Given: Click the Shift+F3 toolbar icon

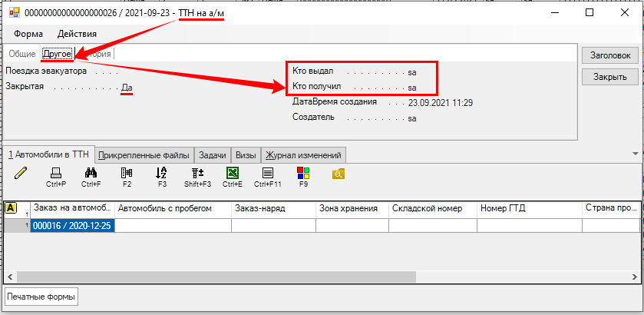Looking at the screenshot, I should point(197,174).
